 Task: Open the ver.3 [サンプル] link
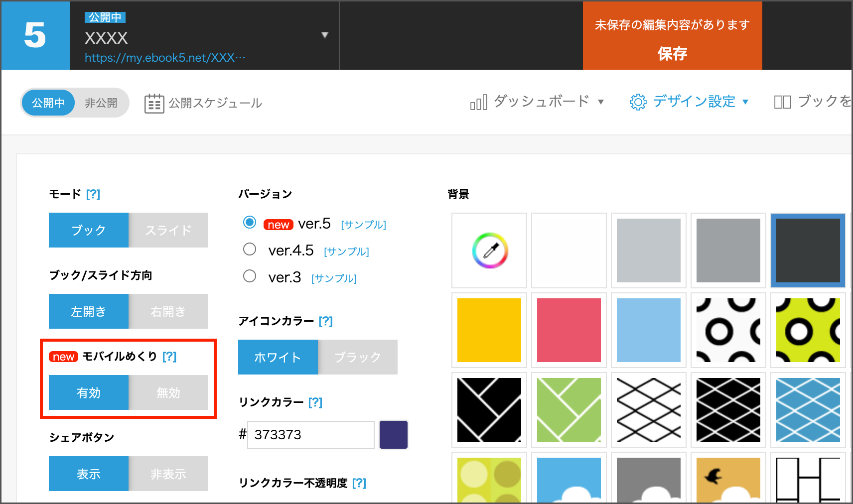(x=334, y=278)
